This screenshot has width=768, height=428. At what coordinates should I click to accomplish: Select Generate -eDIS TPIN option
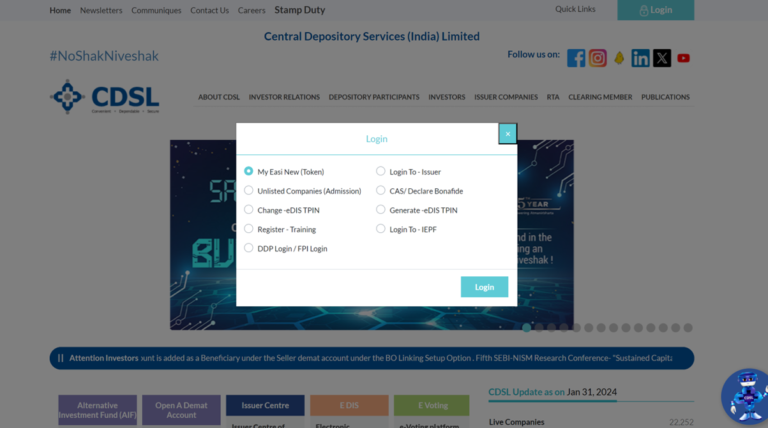click(381, 210)
